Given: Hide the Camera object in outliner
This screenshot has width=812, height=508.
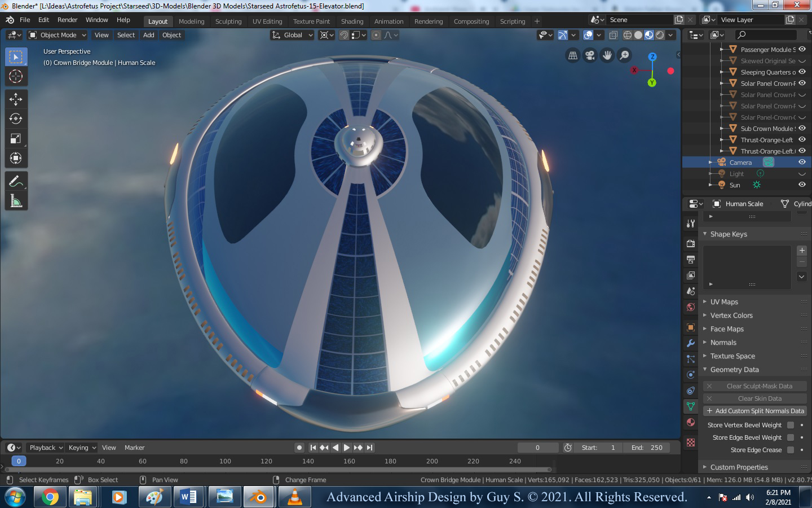Looking at the screenshot, I should click(x=802, y=162).
